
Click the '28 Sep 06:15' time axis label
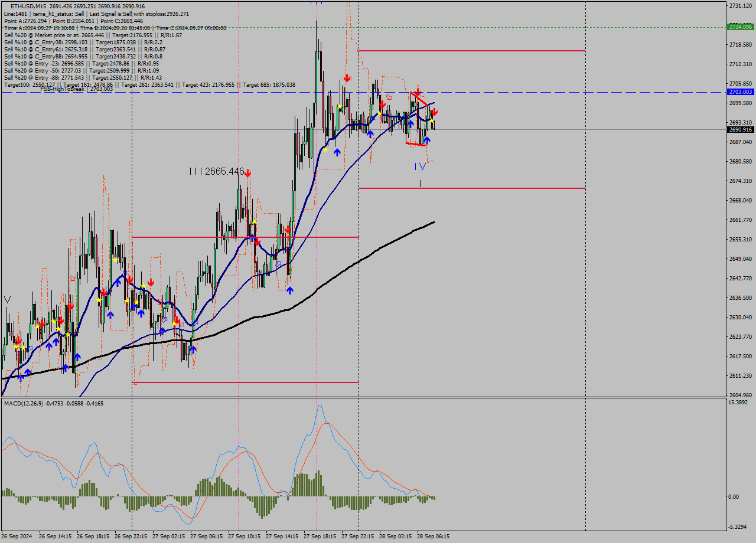pos(433,537)
